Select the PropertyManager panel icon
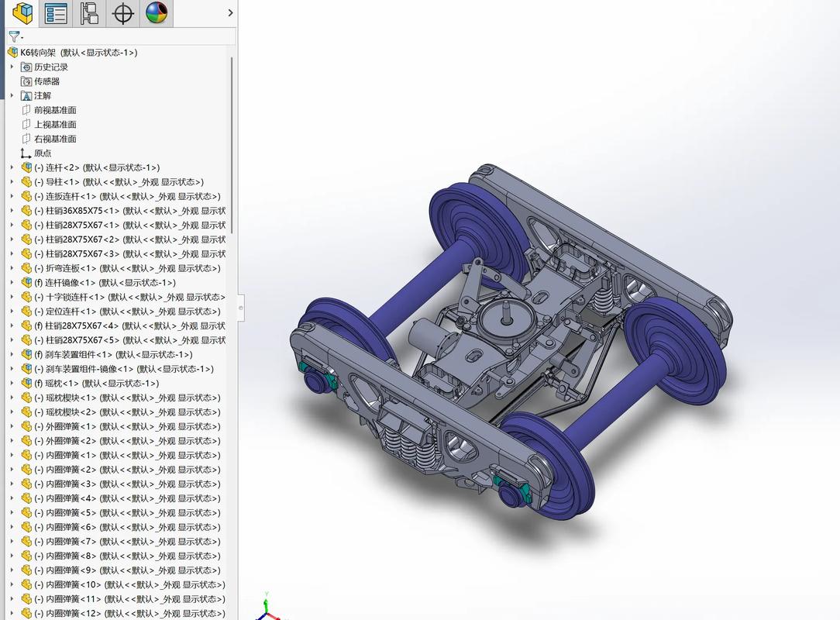Image resolution: width=840 pixels, height=620 pixels. point(55,13)
